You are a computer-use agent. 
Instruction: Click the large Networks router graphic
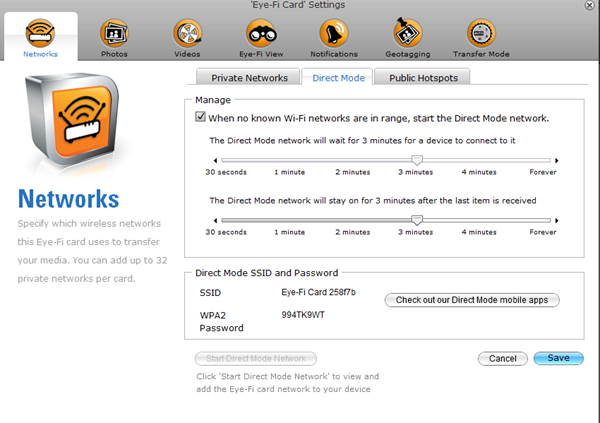[x=73, y=119]
